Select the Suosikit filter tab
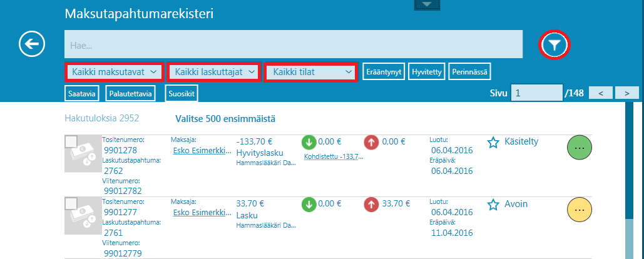This screenshot has height=259, width=644. (182, 94)
